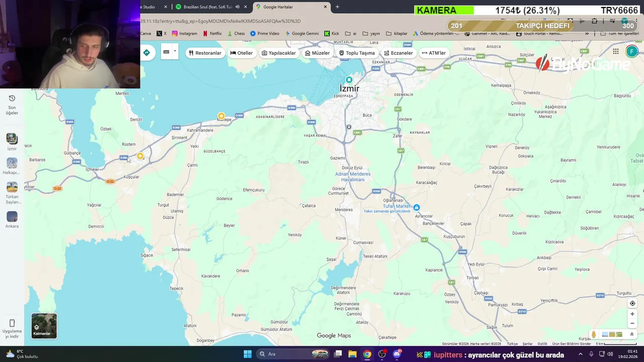The height and width of the screenshot is (362, 644).
Task: Click Ürün Geri Bildirimi Gönder link
Action: click(571, 344)
